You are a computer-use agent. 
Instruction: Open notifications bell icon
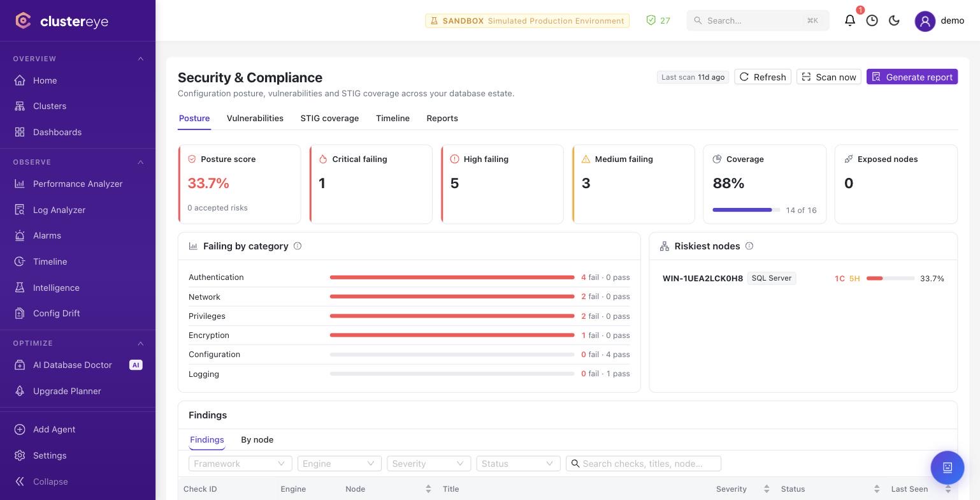[850, 20]
